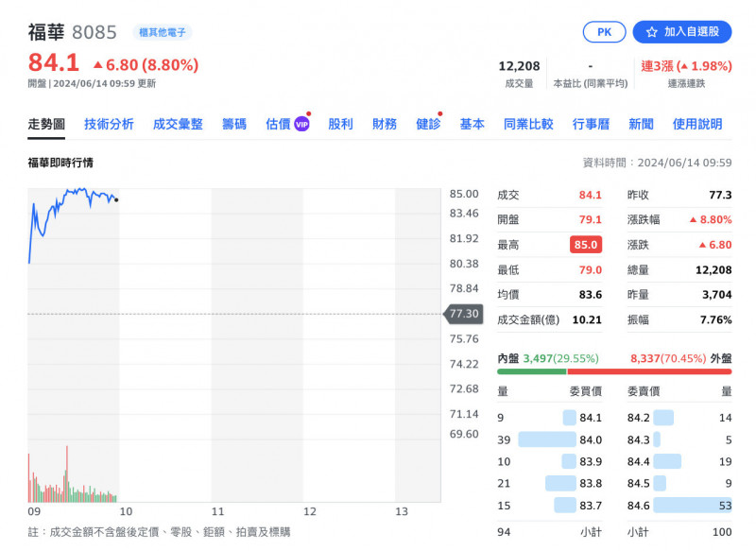Click the highlighted 85.0 最高 value

click(x=586, y=245)
